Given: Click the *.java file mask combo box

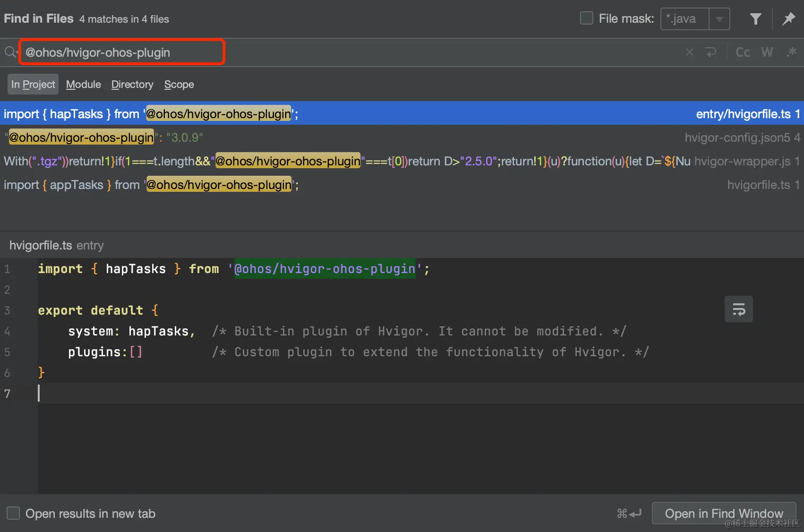Looking at the screenshot, I should point(685,19).
